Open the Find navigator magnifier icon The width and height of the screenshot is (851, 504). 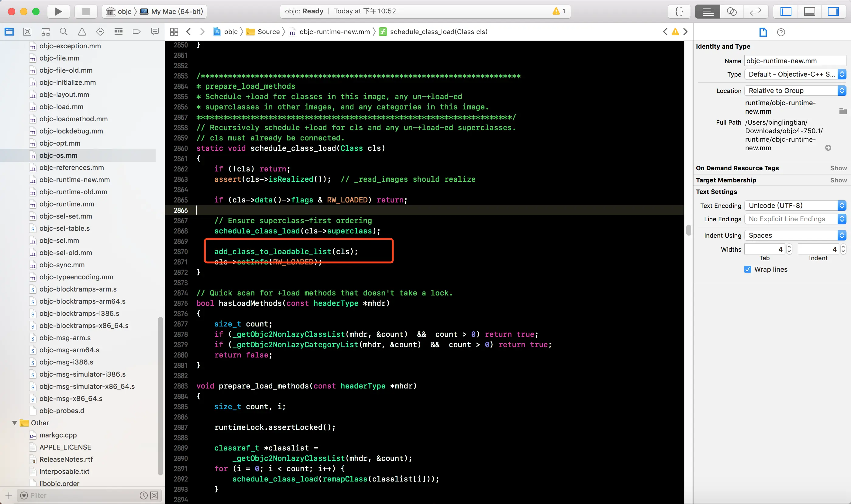64,32
